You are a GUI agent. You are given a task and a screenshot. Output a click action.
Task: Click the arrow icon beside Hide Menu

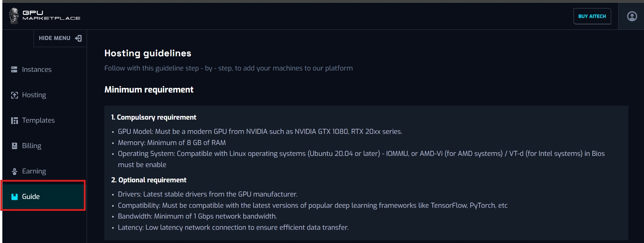click(79, 38)
